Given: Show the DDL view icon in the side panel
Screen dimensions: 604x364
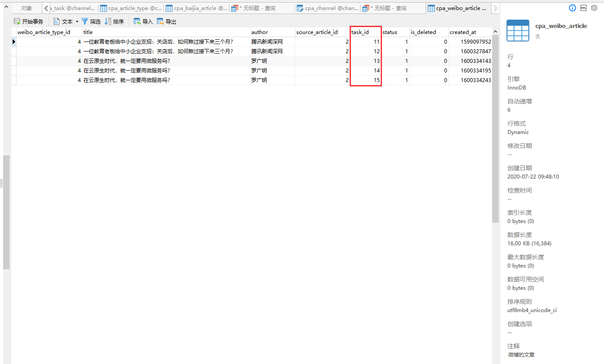Looking at the screenshot, I should pyautogui.click(x=583, y=8).
